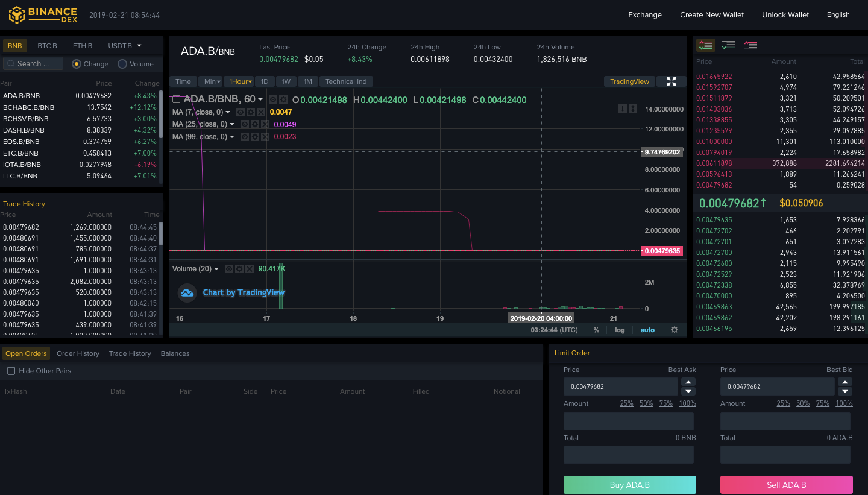Remove the MA (25, close, 0) indicator
The image size is (868, 495).
click(264, 124)
